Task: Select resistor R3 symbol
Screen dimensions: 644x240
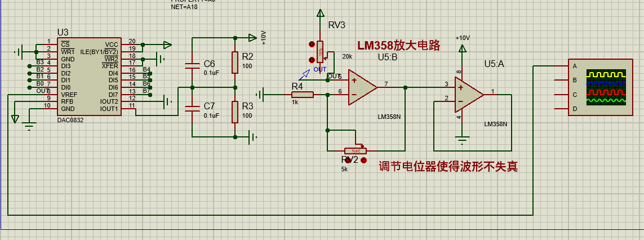Action: pyautogui.click(x=234, y=112)
